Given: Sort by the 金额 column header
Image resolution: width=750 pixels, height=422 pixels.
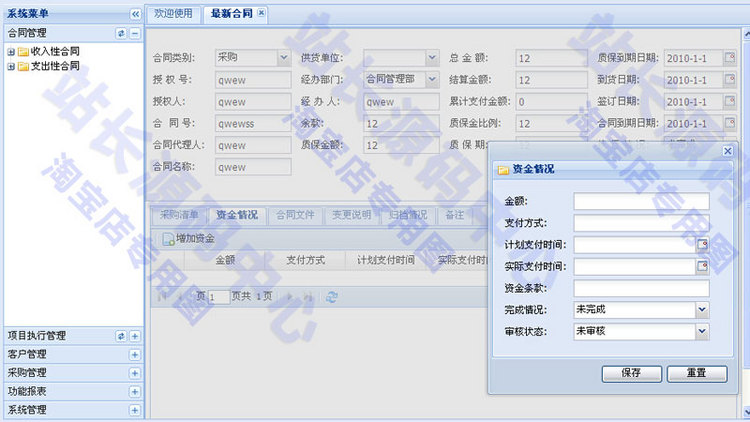Looking at the screenshot, I should [224, 260].
